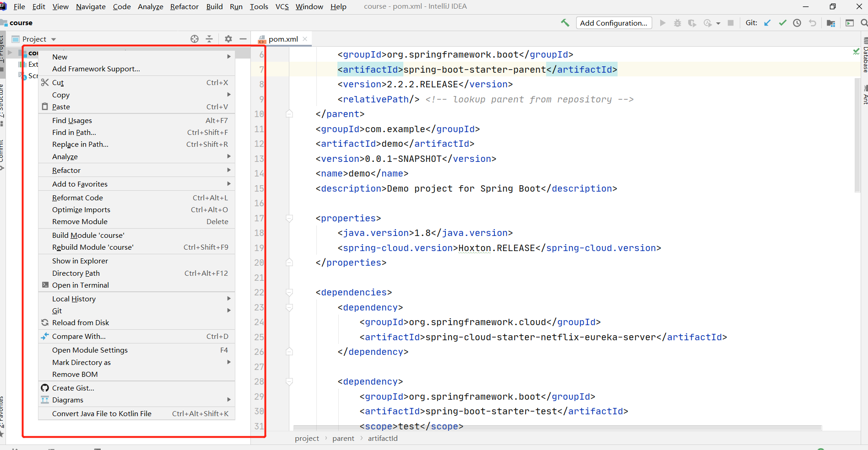The height and width of the screenshot is (450, 868).
Task: Hide the Project panel with minus icon
Action: click(x=243, y=39)
